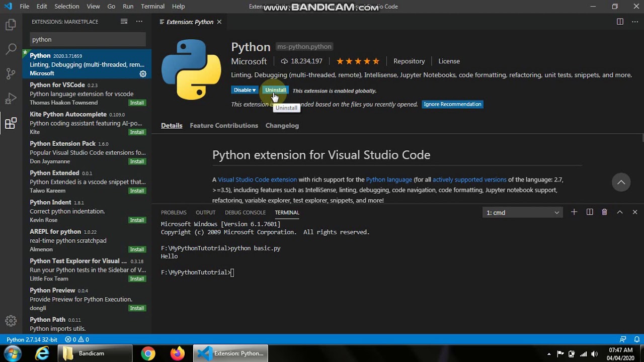Open the Explorer view in activity bar
This screenshot has height=362, width=644.
coord(11,25)
